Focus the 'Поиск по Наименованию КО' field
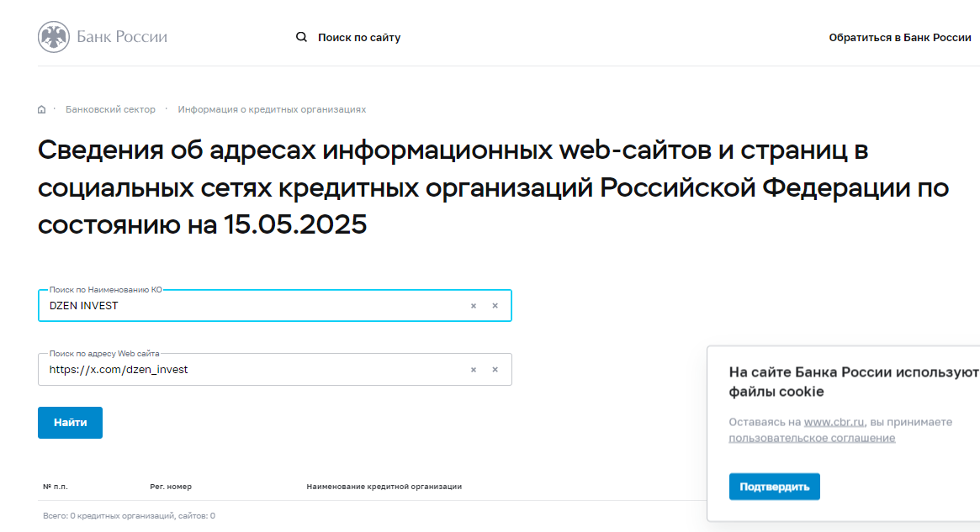980x532 pixels. coord(252,306)
